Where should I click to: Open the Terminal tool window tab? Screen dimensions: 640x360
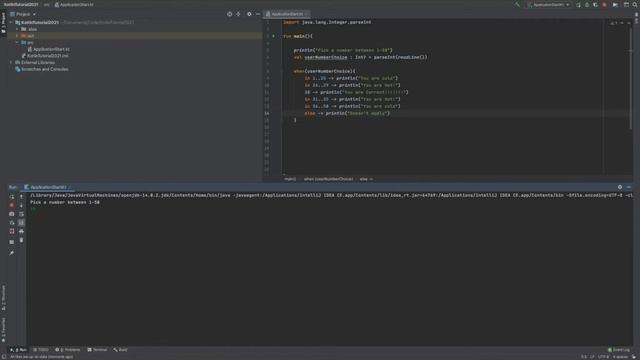pyautogui.click(x=97, y=350)
